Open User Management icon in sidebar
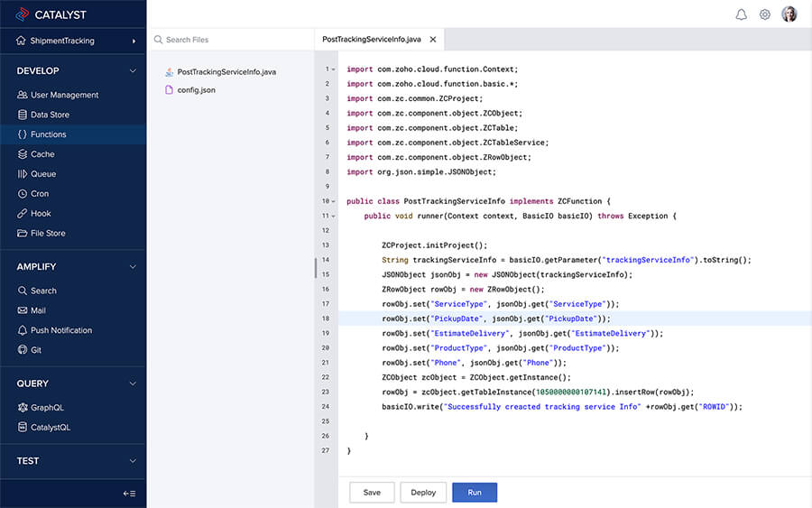 (23, 95)
